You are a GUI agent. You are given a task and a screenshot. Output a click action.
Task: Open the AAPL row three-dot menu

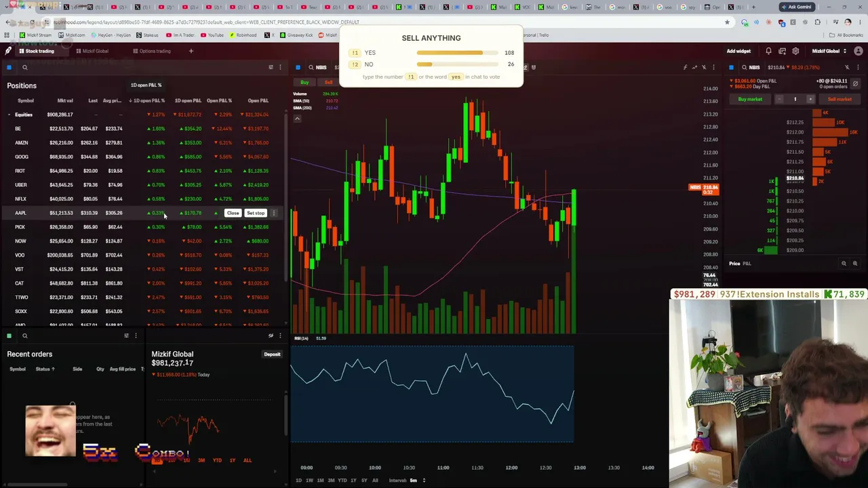[x=274, y=213]
